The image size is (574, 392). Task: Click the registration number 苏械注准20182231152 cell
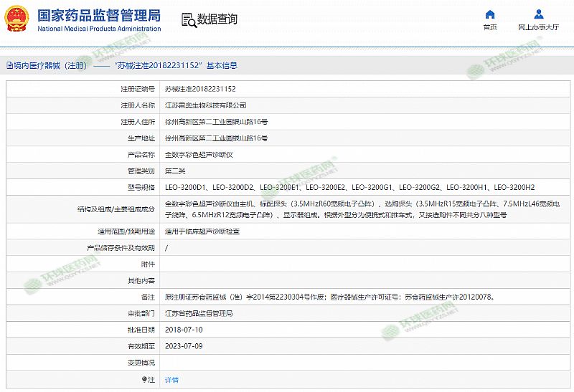click(x=200, y=89)
